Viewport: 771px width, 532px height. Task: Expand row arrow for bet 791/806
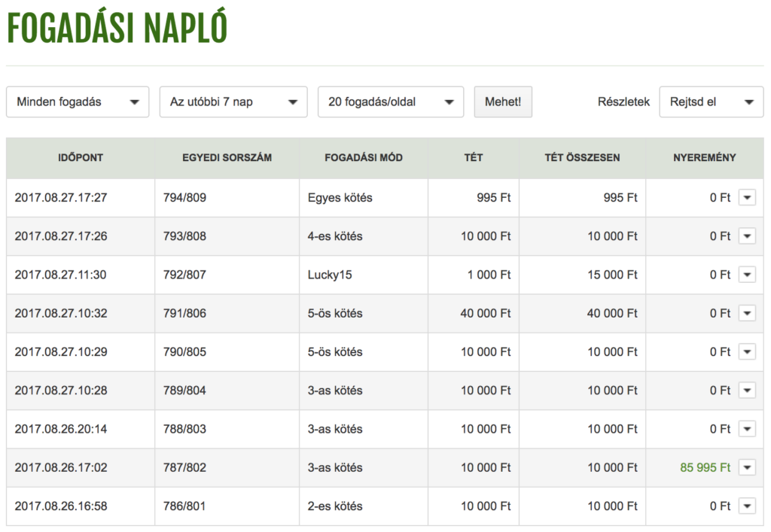pos(746,313)
